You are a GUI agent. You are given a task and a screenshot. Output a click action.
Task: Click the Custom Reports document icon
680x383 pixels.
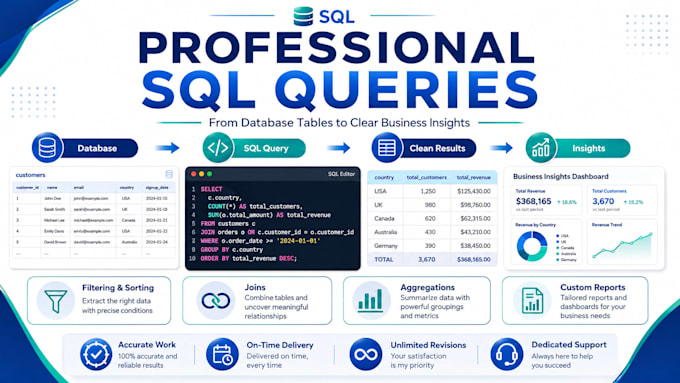tap(532, 300)
